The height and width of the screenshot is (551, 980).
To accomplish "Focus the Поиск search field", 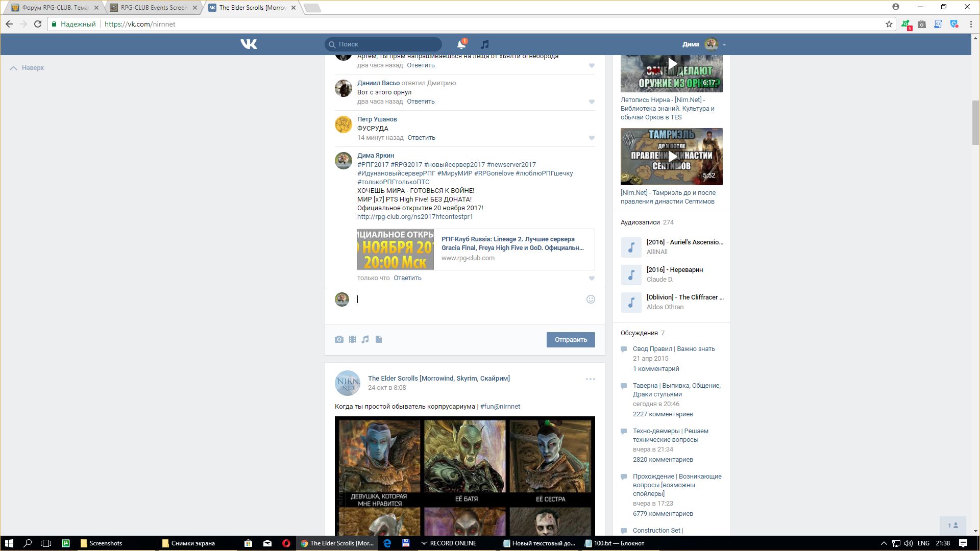I will 383,44.
